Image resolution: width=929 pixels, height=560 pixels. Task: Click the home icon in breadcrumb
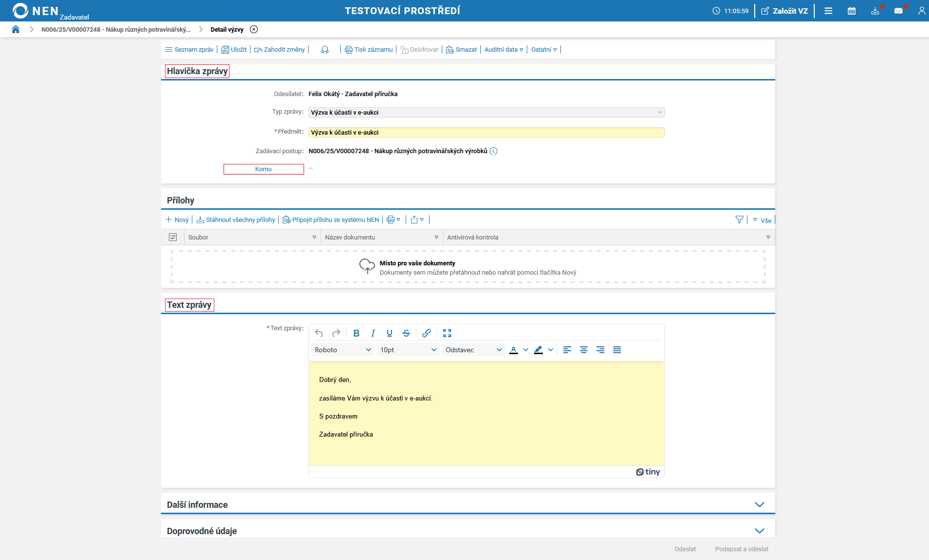(16, 29)
